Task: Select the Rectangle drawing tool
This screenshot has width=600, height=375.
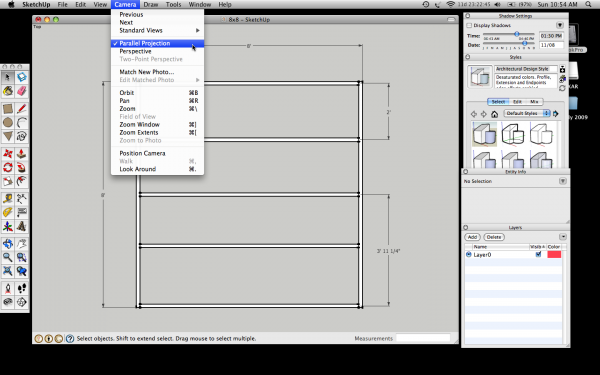Action: (8, 109)
